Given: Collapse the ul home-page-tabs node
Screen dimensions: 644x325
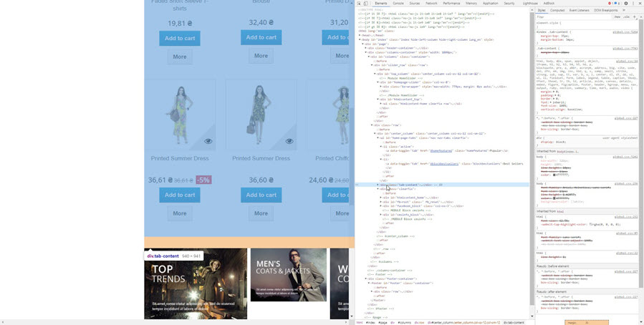Looking at the screenshot, I should (378, 138).
